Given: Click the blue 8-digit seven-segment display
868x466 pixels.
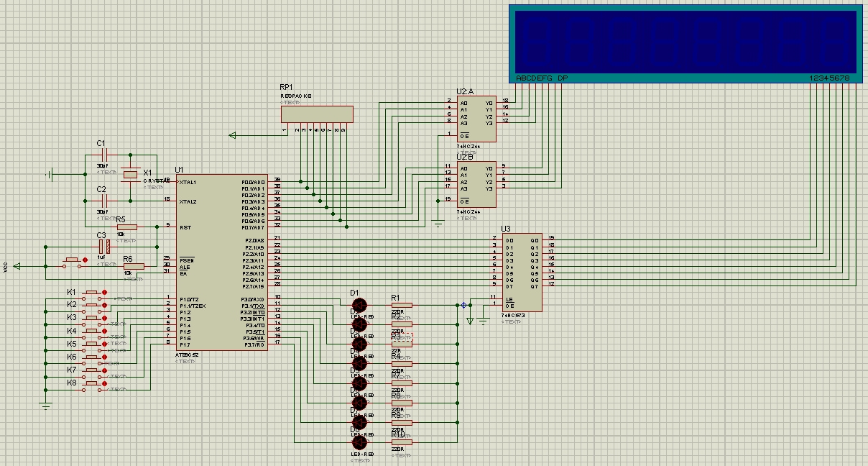Looking at the screenshot, I should tap(684, 40).
